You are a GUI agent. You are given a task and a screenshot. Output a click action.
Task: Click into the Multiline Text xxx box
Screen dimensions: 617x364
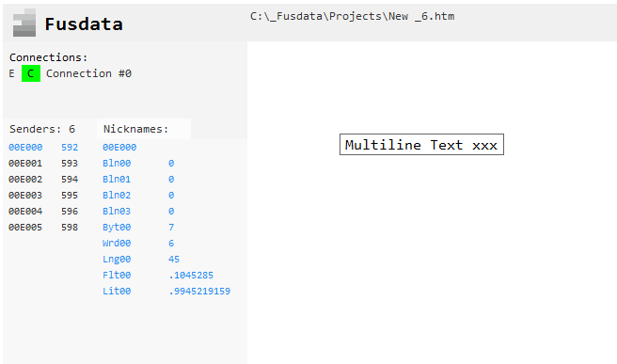click(x=421, y=145)
